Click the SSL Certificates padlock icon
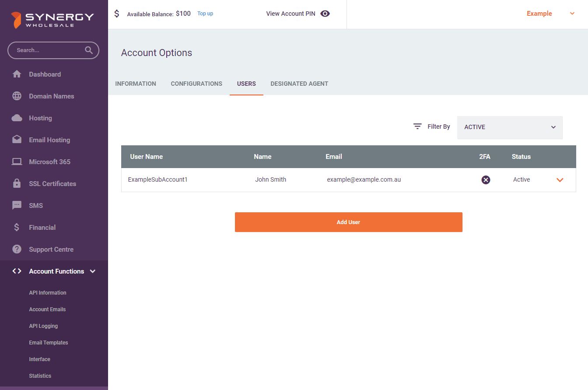The width and height of the screenshot is (588, 390). point(17,184)
